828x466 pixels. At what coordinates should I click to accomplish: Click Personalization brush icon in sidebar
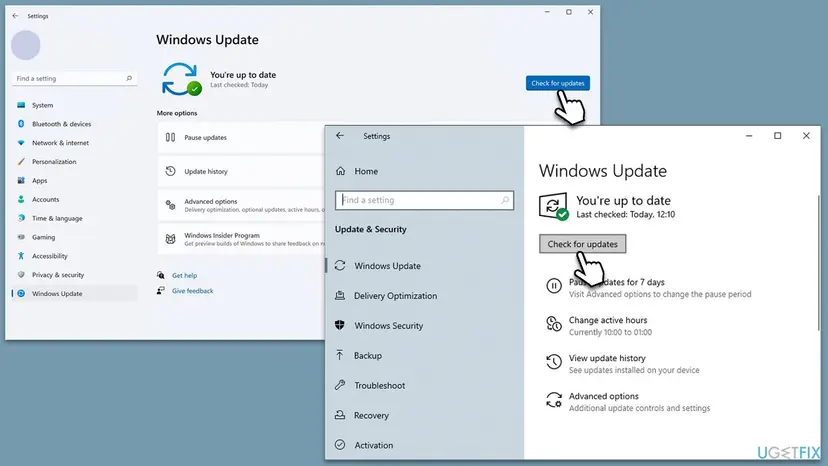click(21, 162)
